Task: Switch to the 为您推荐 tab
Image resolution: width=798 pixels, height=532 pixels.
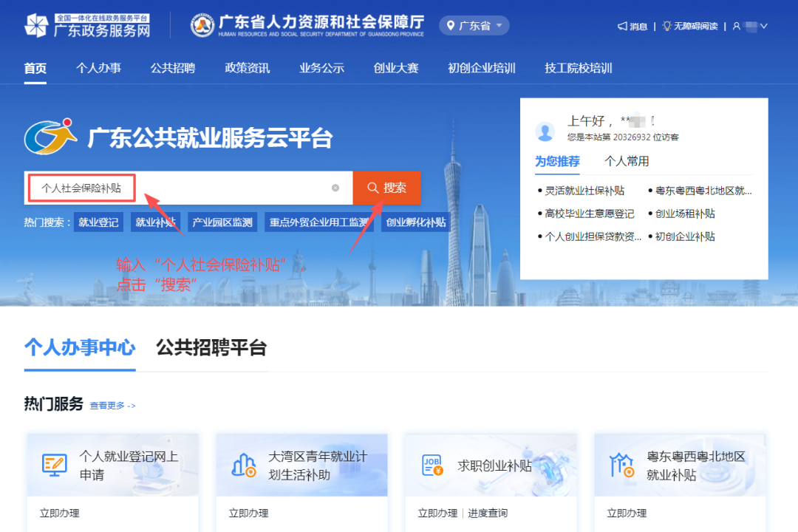Action: [x=557, y=161]
